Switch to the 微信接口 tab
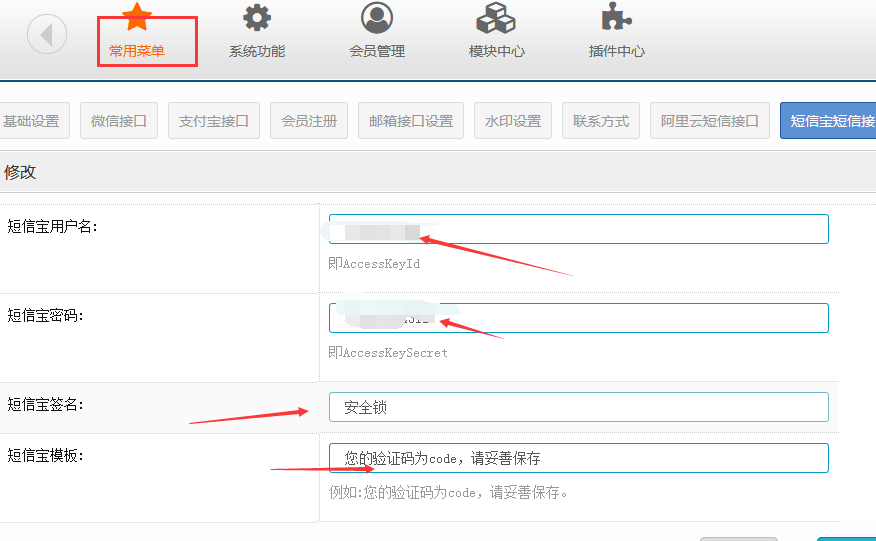 point(119,121)
